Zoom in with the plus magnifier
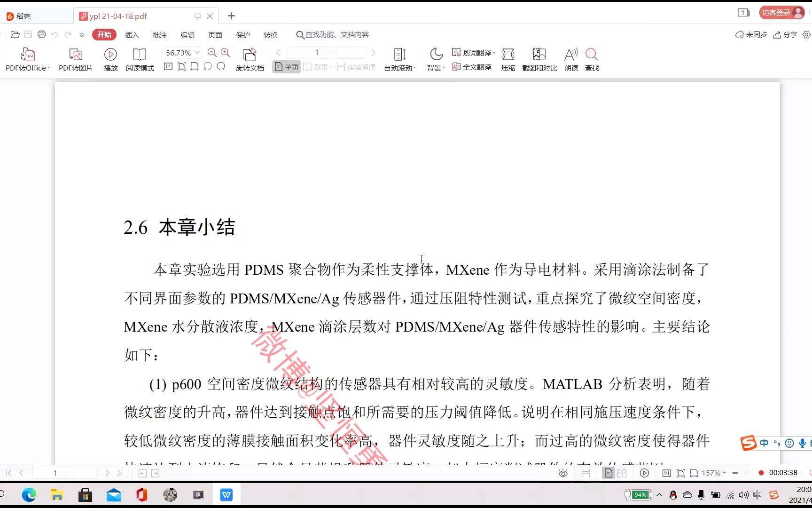The height and width of the screenshot is (508, 812). coord(226,53)
